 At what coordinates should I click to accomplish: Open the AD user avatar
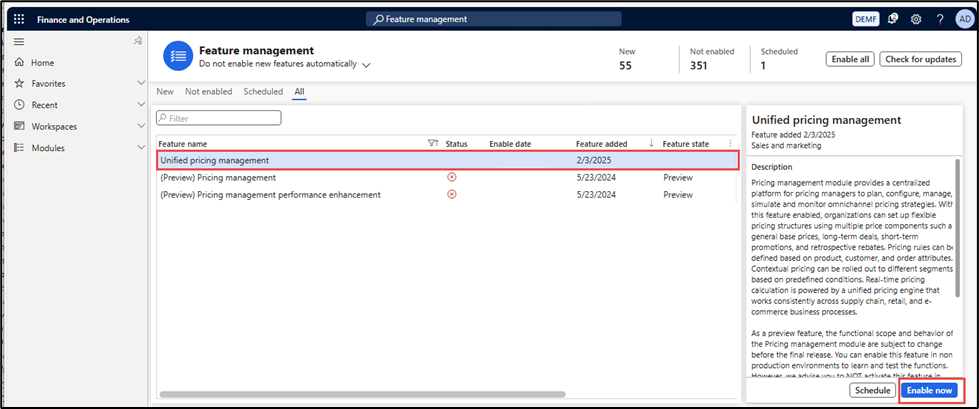963,19
